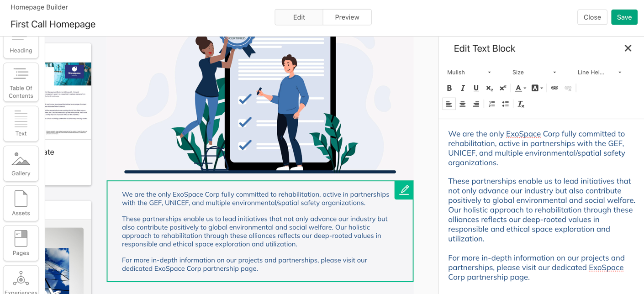644x294 pixels.
Task: Open the text color picker
Action: [520, 88]
